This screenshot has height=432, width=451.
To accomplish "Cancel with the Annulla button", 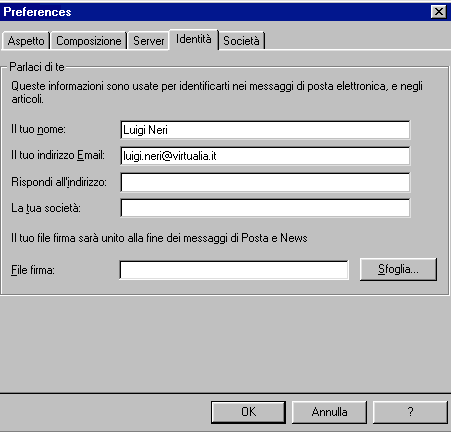I will (329, 412).
